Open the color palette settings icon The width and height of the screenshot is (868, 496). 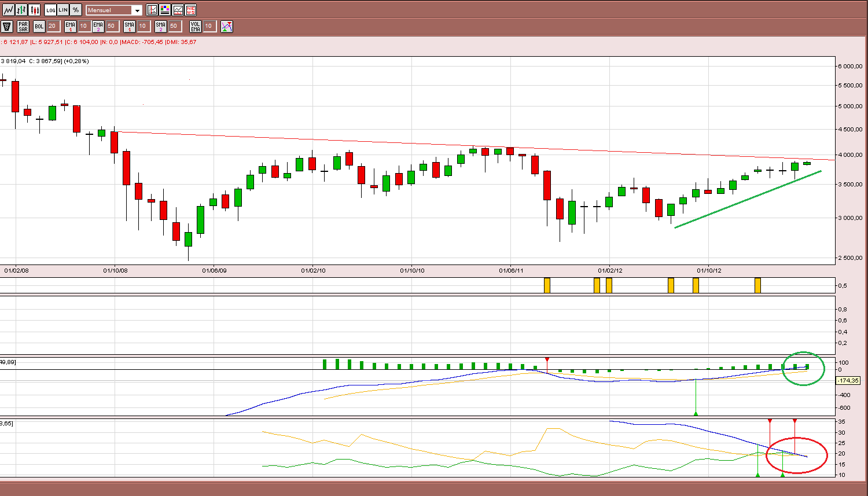coord(165,10)
